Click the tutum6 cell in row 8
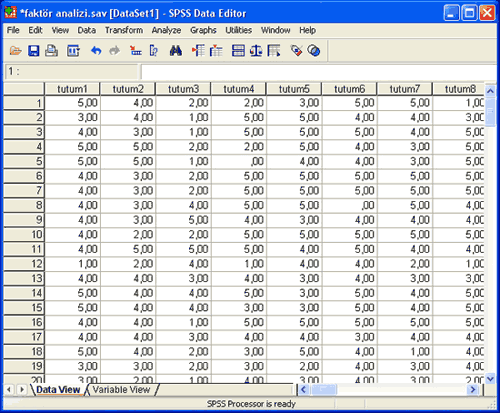This screenshot has width=500, height=413. [349, 205]
